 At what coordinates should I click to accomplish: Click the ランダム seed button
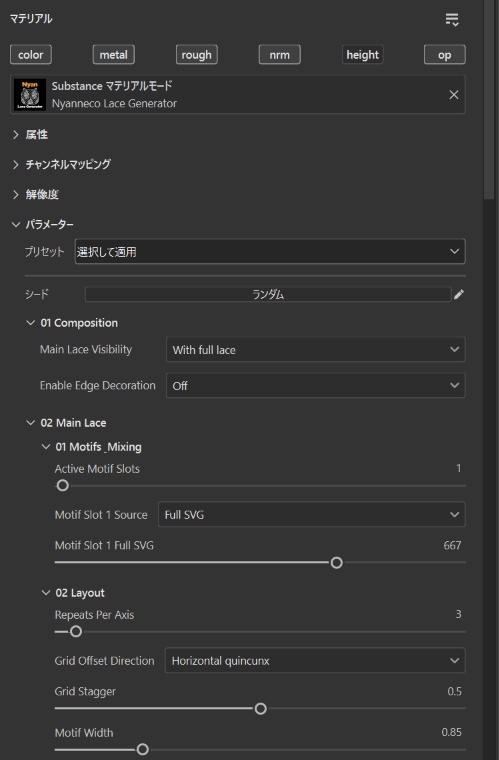tap(268, 294)
